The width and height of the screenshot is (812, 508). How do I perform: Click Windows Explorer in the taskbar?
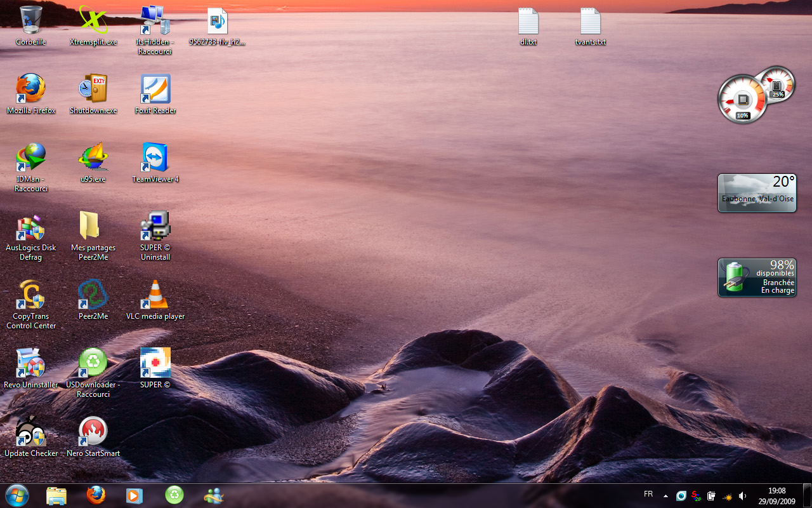pos(56,495)
